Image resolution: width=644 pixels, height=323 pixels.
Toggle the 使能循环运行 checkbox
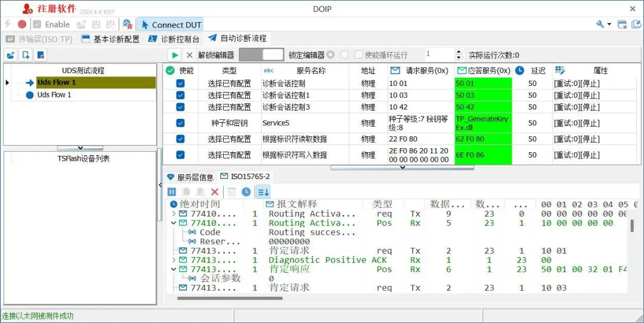pos(358,55)
